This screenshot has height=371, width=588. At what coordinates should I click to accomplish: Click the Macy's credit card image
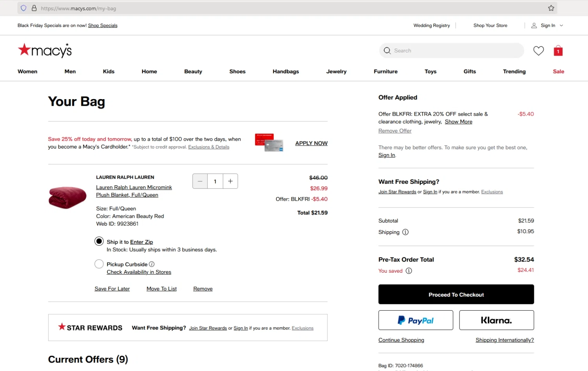point(269,143)
